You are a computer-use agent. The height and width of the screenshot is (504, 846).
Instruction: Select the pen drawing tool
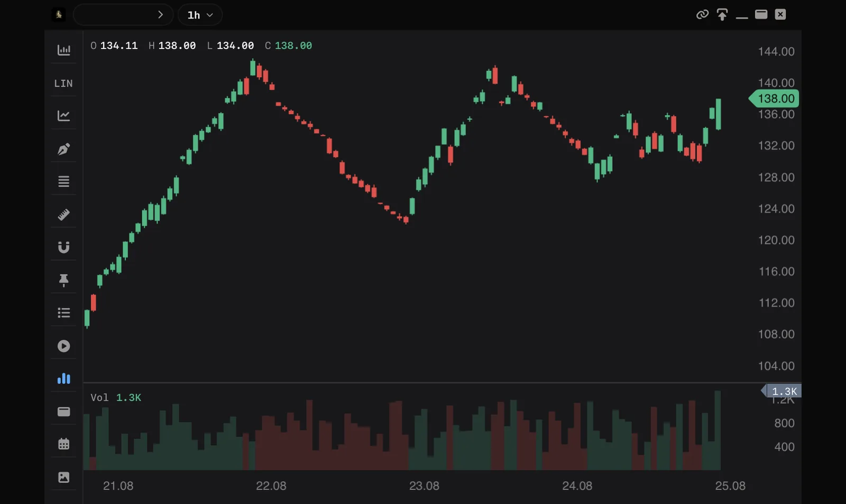click(63, 149)
